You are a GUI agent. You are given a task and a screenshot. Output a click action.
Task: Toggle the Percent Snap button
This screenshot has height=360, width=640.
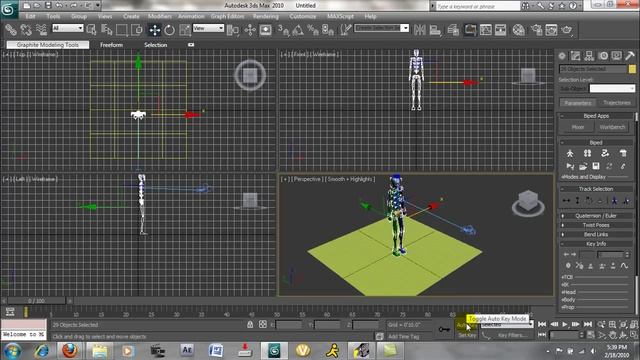coord(313,30)
